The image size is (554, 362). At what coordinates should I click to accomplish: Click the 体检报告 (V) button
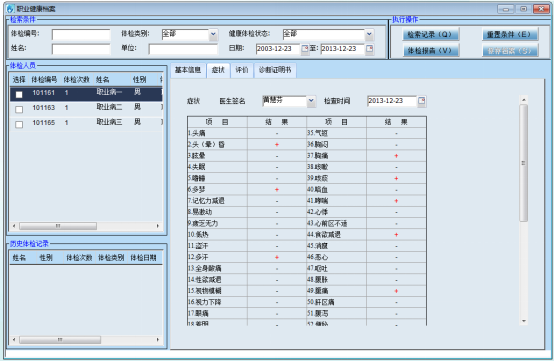tap(430, 51)
